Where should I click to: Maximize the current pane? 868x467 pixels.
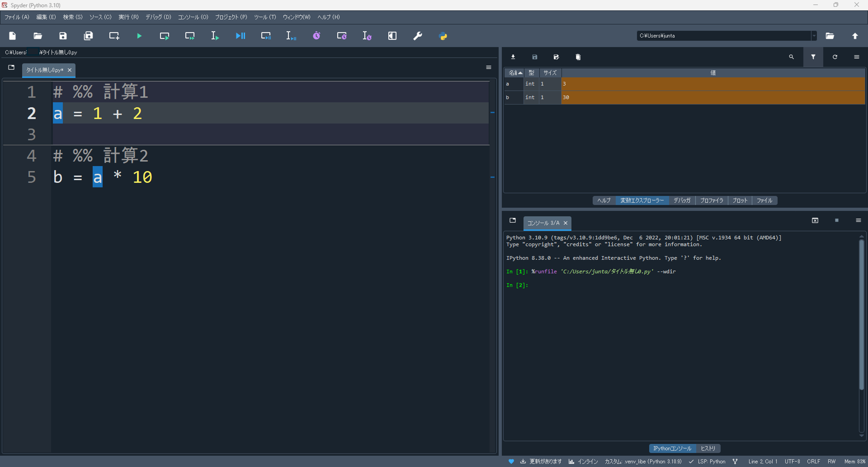pos(392,36)
